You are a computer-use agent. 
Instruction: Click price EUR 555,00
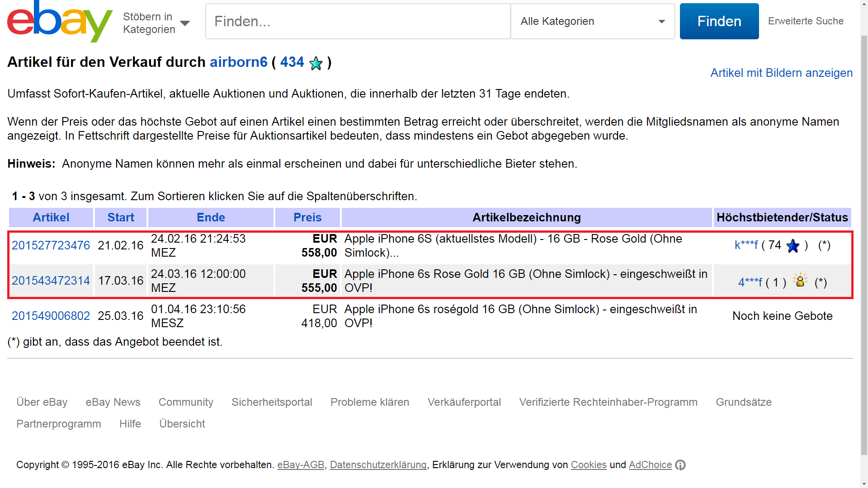[x=319, y=281]
